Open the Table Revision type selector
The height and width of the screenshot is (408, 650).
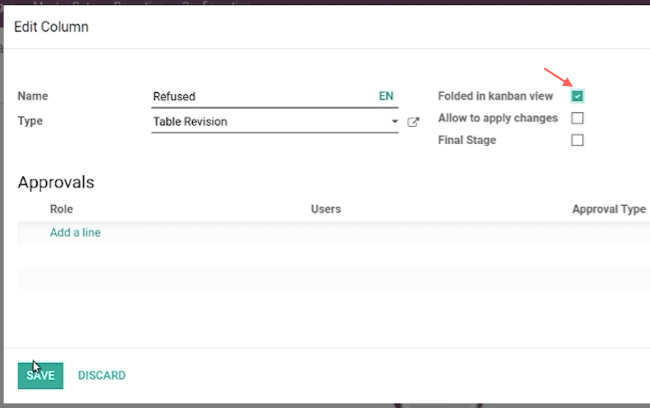click(275, 121)
